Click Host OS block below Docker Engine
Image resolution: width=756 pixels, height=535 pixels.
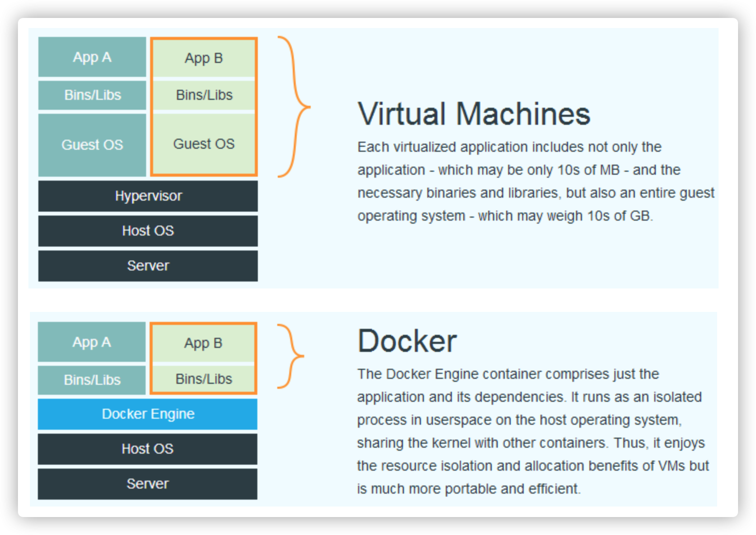coord(148,449)
